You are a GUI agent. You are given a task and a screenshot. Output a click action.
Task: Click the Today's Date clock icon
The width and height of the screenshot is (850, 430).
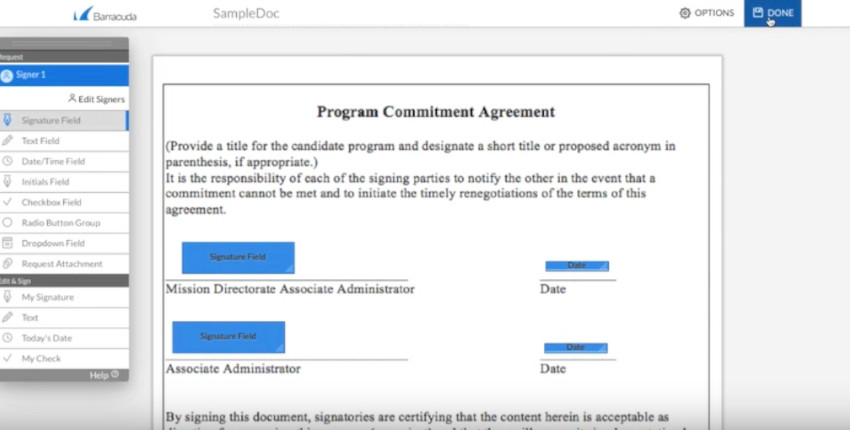click(8, 338)
